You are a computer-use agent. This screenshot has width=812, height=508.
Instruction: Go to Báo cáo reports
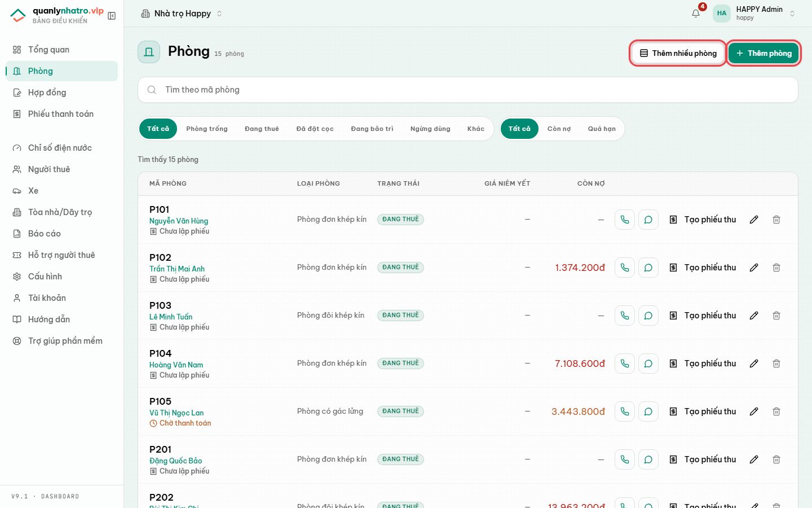[x=61, y=234]
